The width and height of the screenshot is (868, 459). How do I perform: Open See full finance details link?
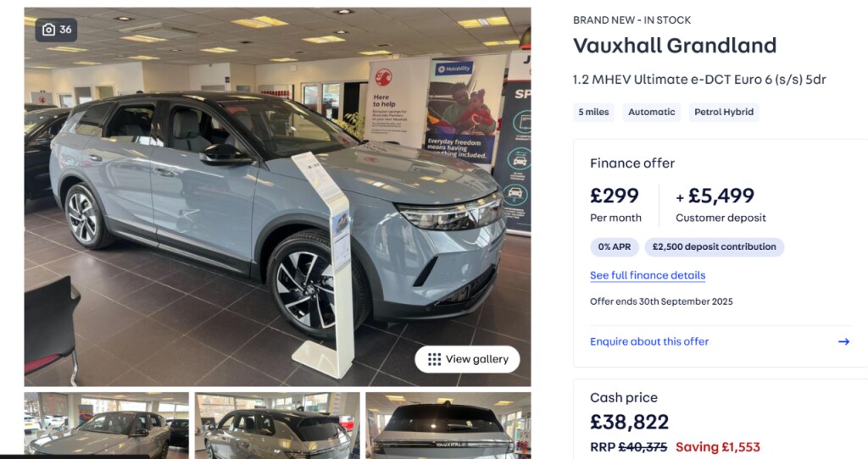(648, 275)
